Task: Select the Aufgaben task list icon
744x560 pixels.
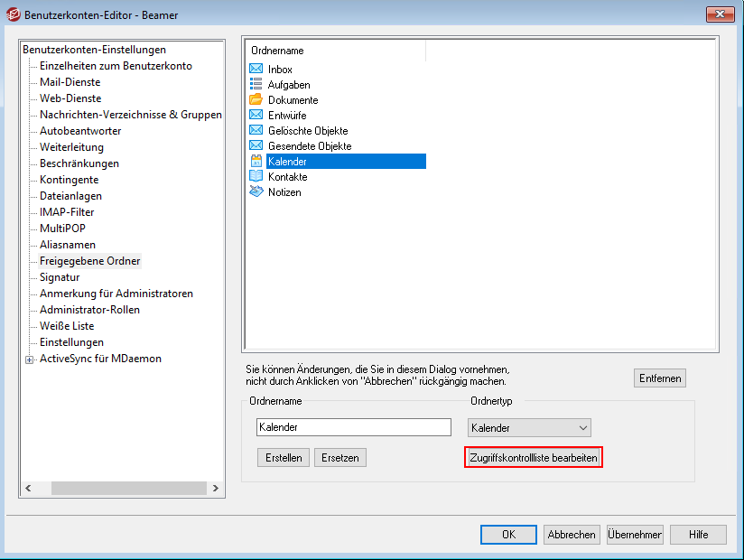Action: tap(256, 85)
